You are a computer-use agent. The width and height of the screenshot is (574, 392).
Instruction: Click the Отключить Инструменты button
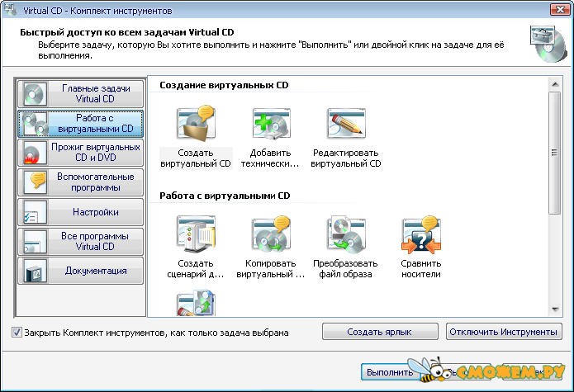click(x=504, y=332)
